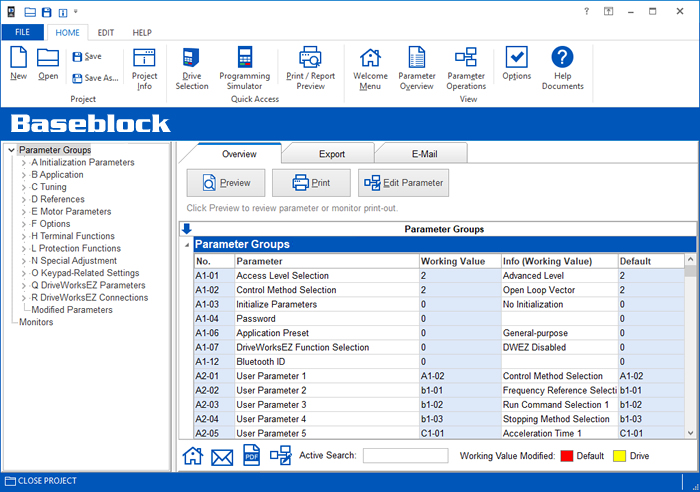The image size is (700, 492).
Task: Click the Active Search input field
Action: click(x=405, y=456)
